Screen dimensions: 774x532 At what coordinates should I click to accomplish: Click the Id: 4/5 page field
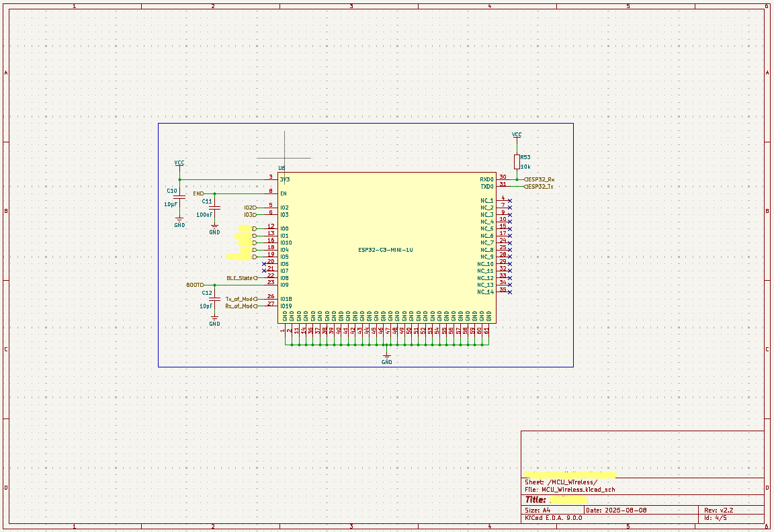[x=716, y=518]
